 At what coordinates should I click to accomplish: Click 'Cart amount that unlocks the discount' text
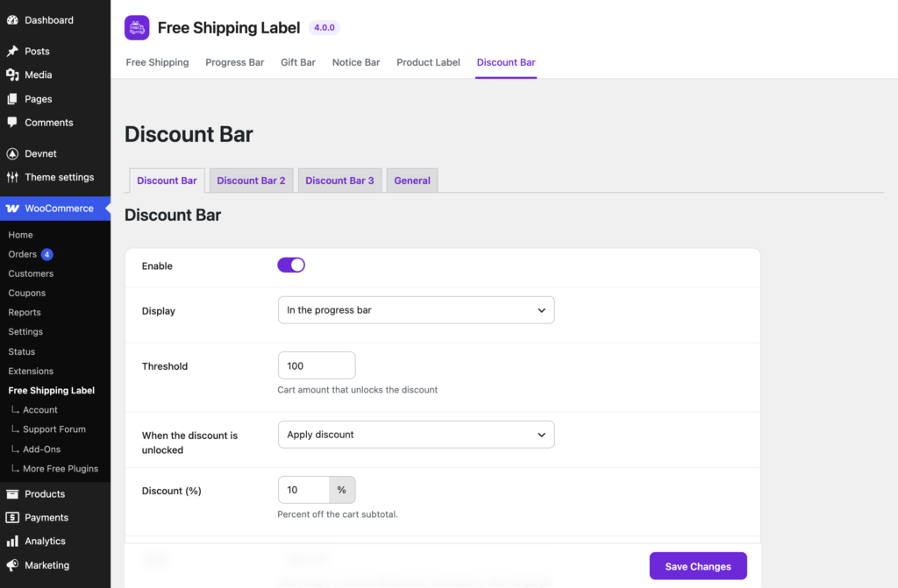[x=358, y=390]
